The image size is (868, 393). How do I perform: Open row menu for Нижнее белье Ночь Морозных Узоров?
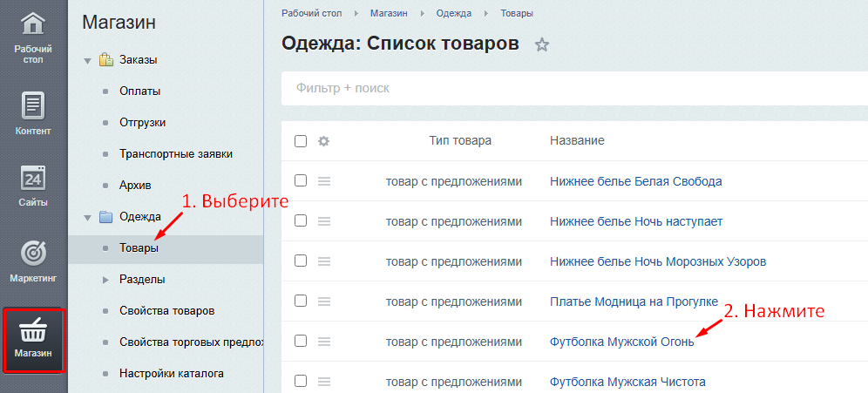coord(324,261)
